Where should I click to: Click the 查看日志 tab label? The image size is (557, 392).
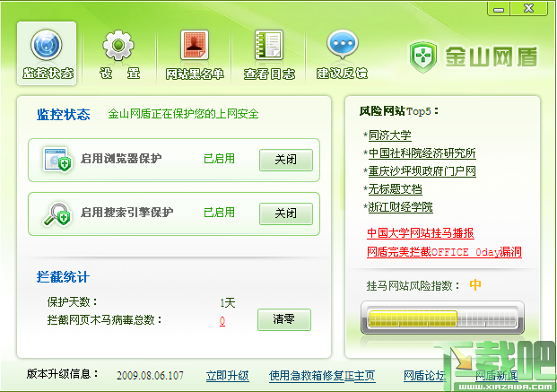pyautogui.click(x=269, y=74)
